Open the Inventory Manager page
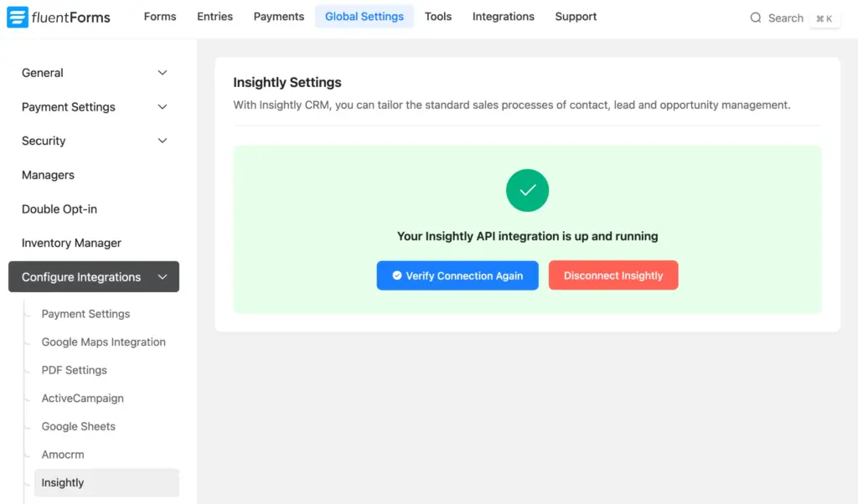 (70, 243)
